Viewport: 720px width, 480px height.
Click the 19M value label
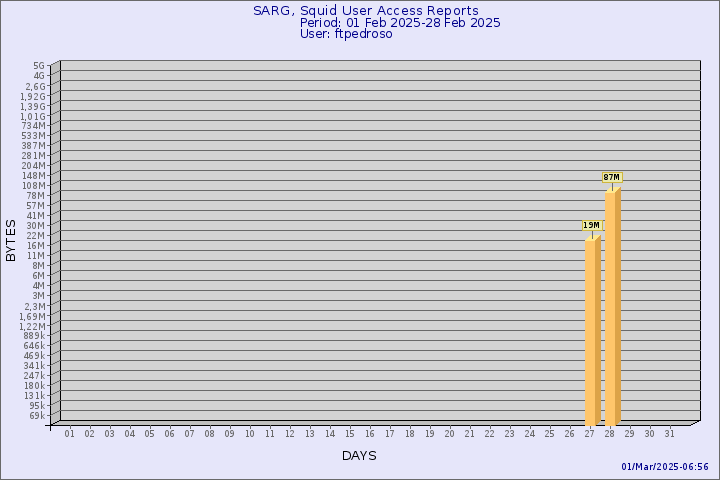click(591, 225)
